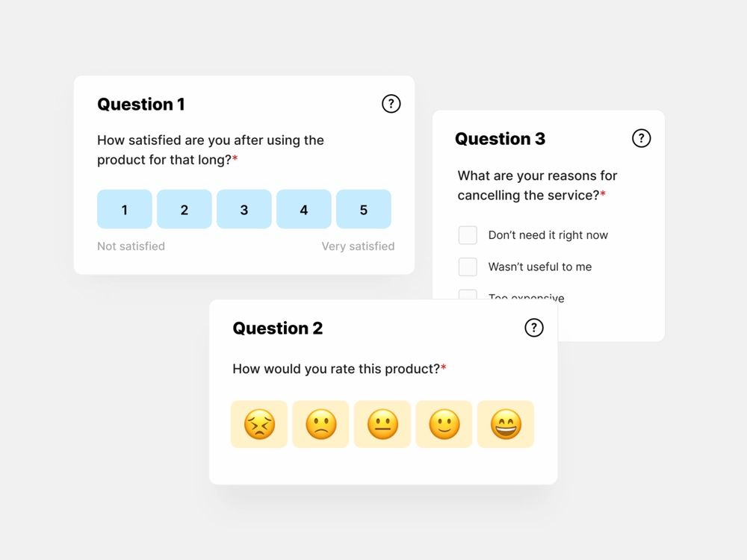Check the "Wasn't useful to me" box
Viewport: 747px width, 560px height.
click(x=468, y=267)
